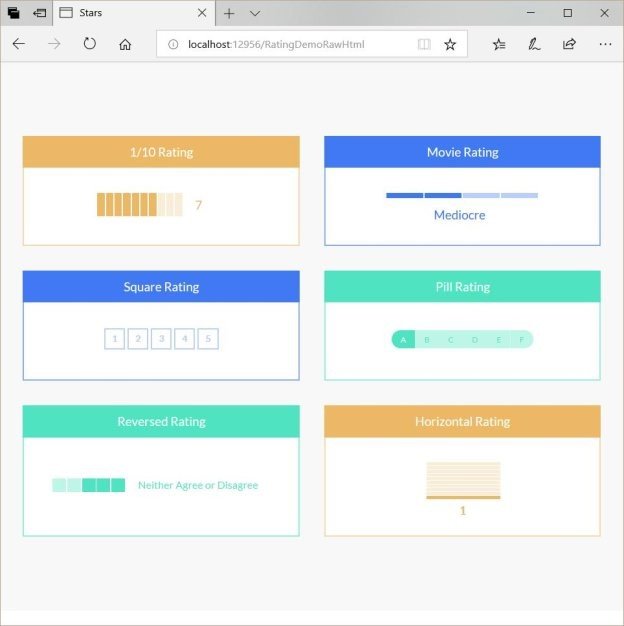Select square rating 2
The width and height of the screenshot is (624, 626).
(138, 339)
